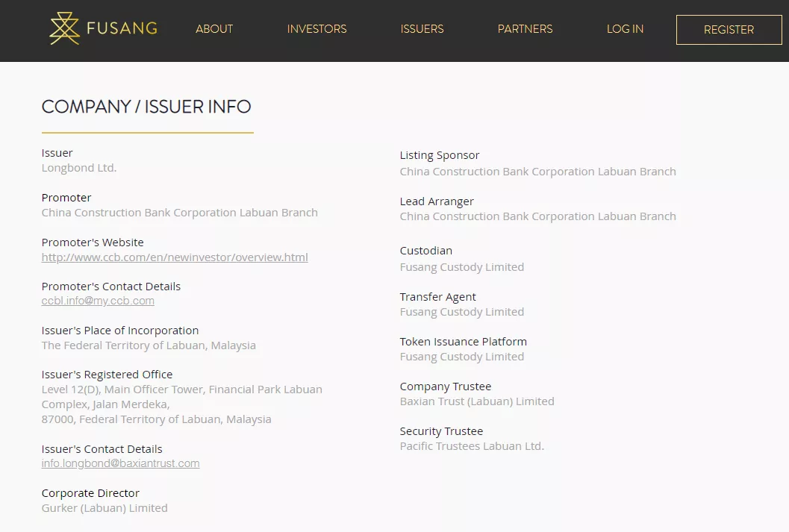789x532 pixels.
Task: Click the issuer name Longbond Ltd.
Action: (x=79, y=168)
